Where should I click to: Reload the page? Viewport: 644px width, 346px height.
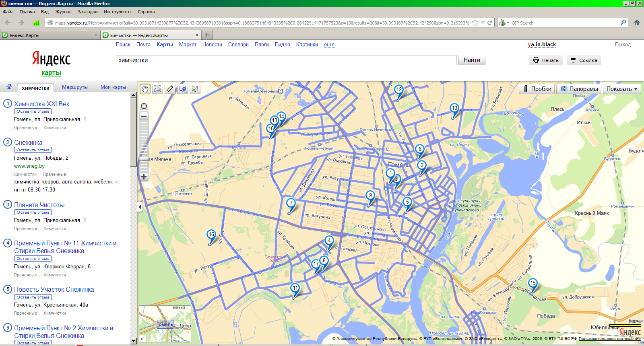click(x=490, y=23)
